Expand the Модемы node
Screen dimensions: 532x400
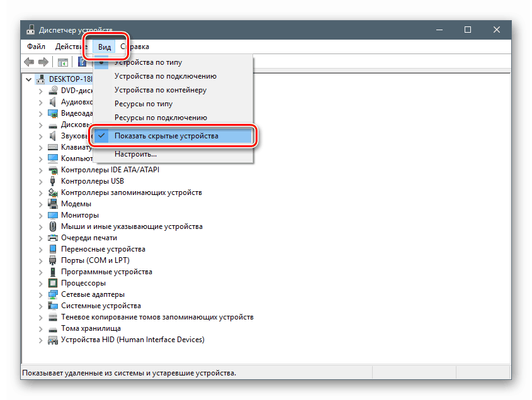point(41,204)
